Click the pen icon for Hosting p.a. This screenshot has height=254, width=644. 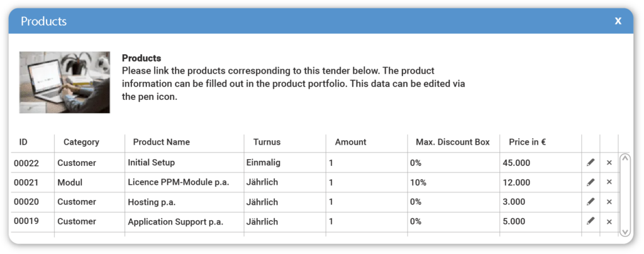(x=591, y=202)
